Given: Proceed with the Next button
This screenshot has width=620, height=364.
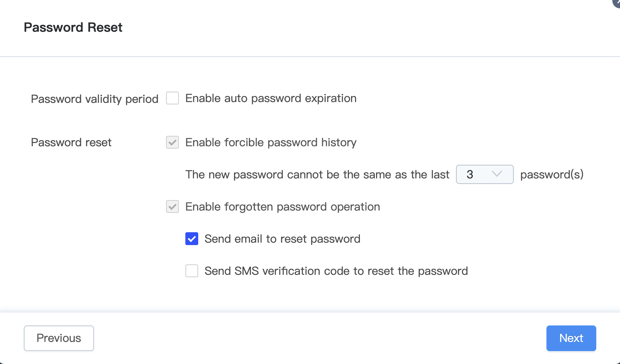Looking at the screenshot, I should click(x=571, y=338).
